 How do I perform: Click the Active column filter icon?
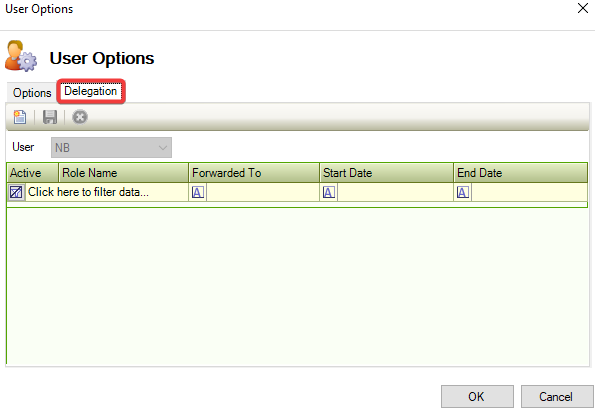[x=16, y=192]
